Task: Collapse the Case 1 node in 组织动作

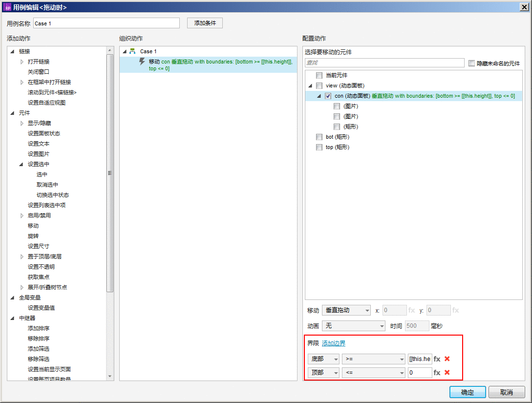Action: 125,52
